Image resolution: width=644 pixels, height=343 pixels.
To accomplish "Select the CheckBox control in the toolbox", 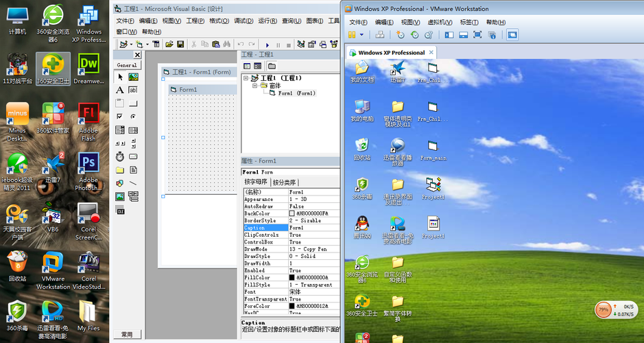I will (x=120, y=117).
